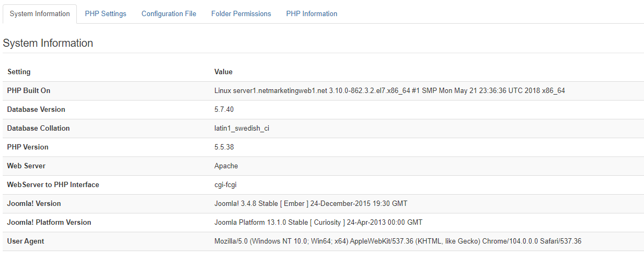Click database version value 5.7.40
Viewport: 644px width, 271px height.
224,110
